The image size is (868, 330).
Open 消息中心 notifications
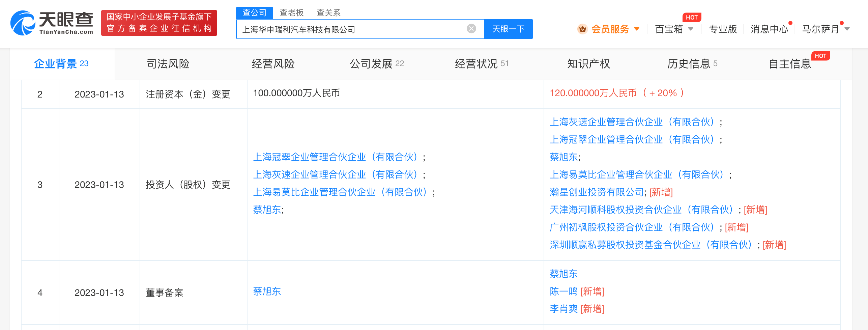[x=769, y=29]
